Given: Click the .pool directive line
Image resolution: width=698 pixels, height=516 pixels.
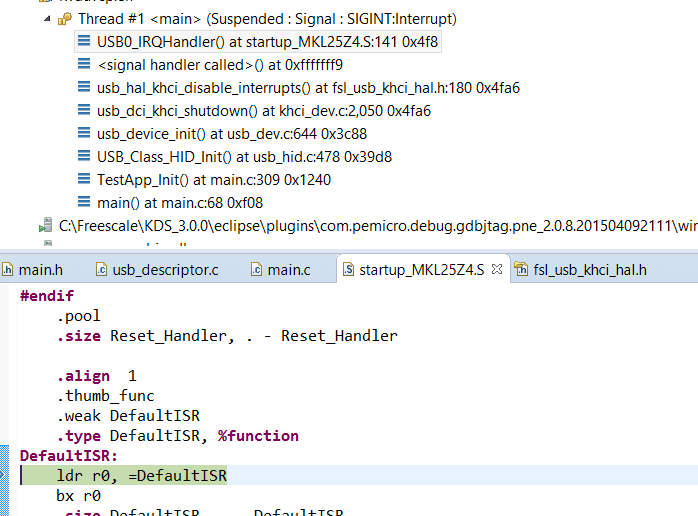Looking at the screenshot, I should coord(78,316).
